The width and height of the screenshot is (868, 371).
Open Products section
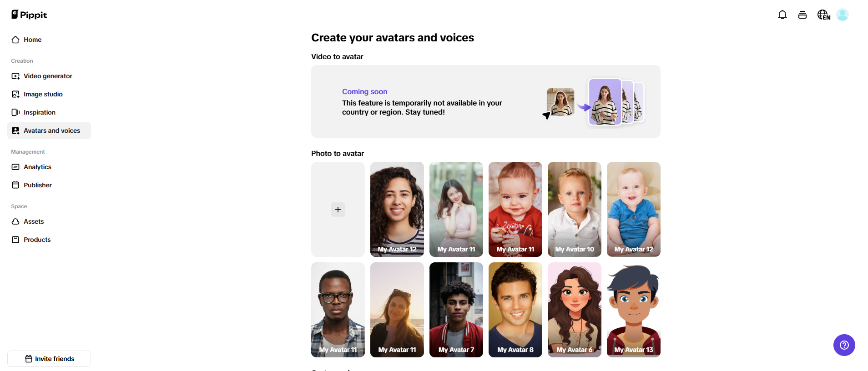click(37, 240)
